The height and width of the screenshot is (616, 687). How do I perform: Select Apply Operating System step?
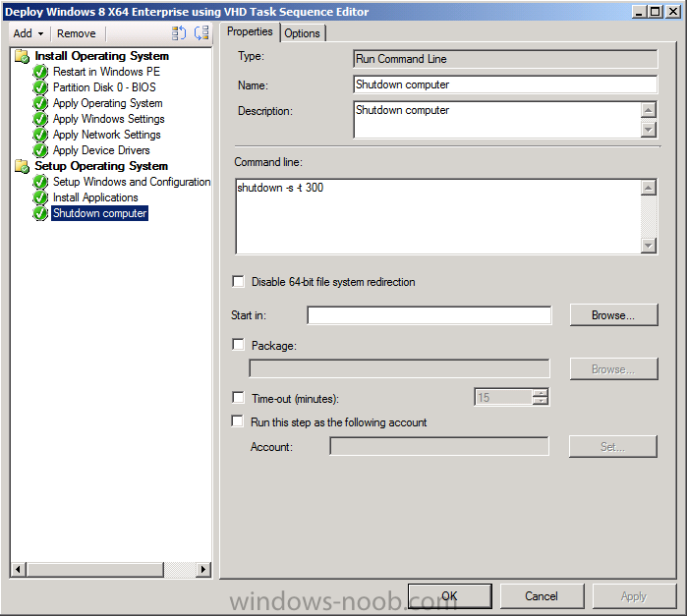pos(108,103)
